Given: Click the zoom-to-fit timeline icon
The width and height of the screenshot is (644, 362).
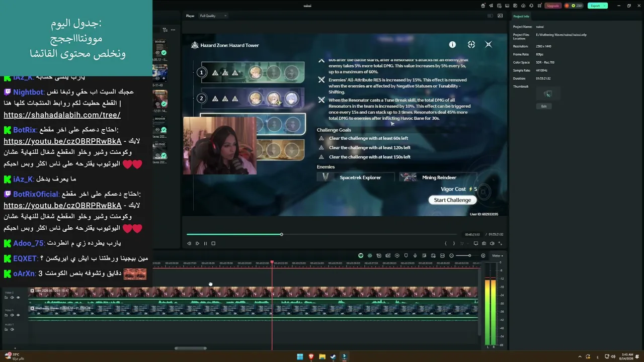Looking at the screenshot, I should tap(442, 255).
